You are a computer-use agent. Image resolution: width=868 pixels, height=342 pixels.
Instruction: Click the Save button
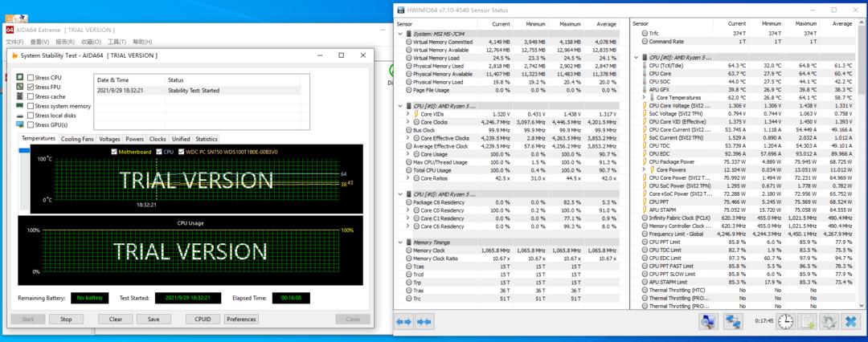click(x=154, y=320)
